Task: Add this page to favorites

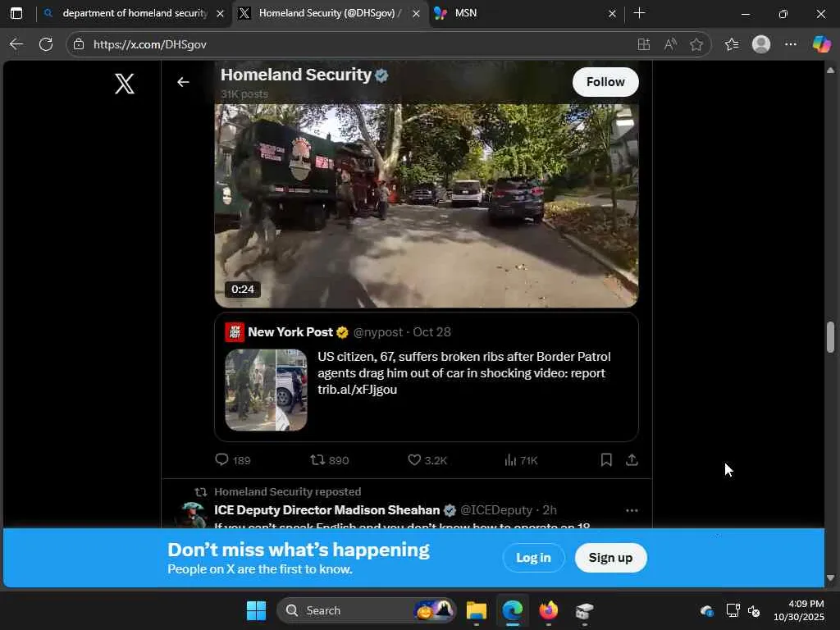Action: [696, 44]
